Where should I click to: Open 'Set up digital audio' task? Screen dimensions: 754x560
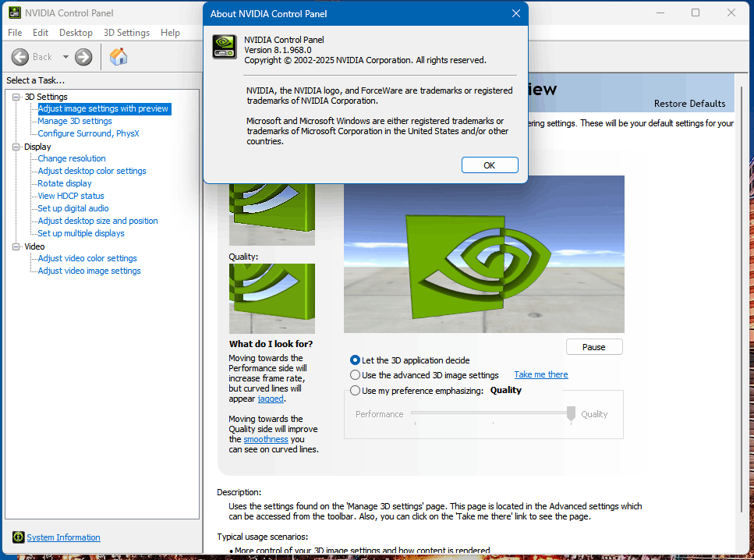tap(73, 209)
